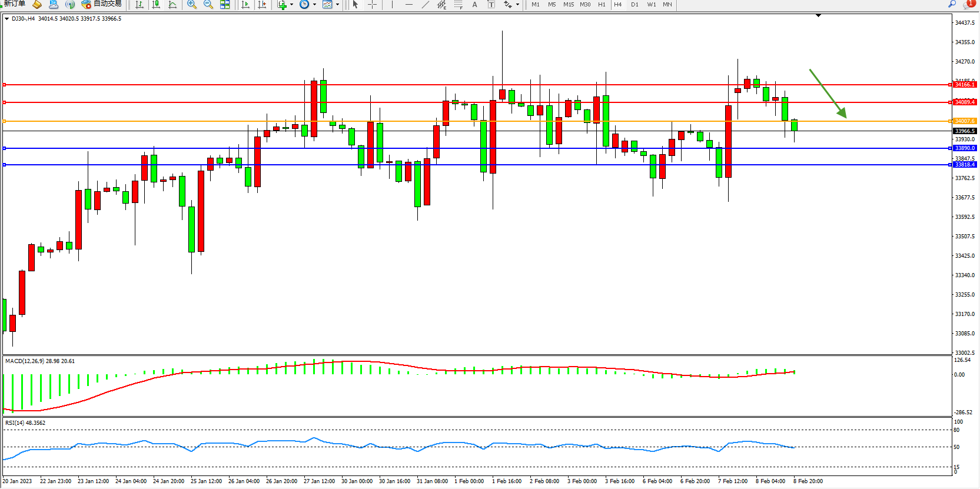Click the new order (新订单) button

(14, 4)
